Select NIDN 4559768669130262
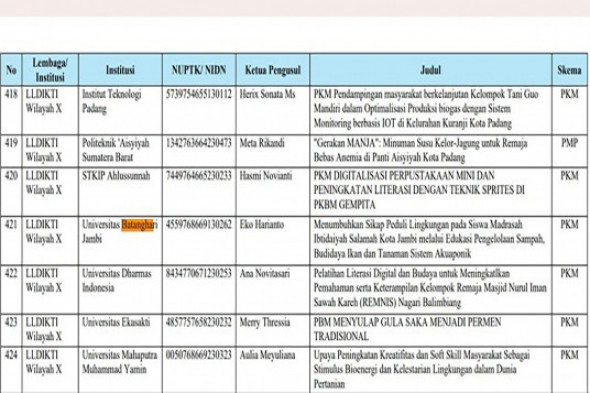Viewport: 590px width, 393px height. (199, 225)
